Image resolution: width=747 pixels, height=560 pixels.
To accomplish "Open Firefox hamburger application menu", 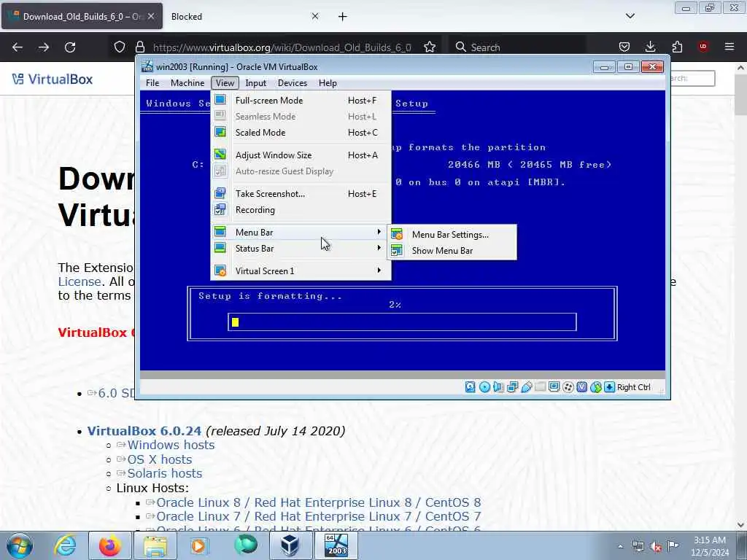I will [729, 47].
